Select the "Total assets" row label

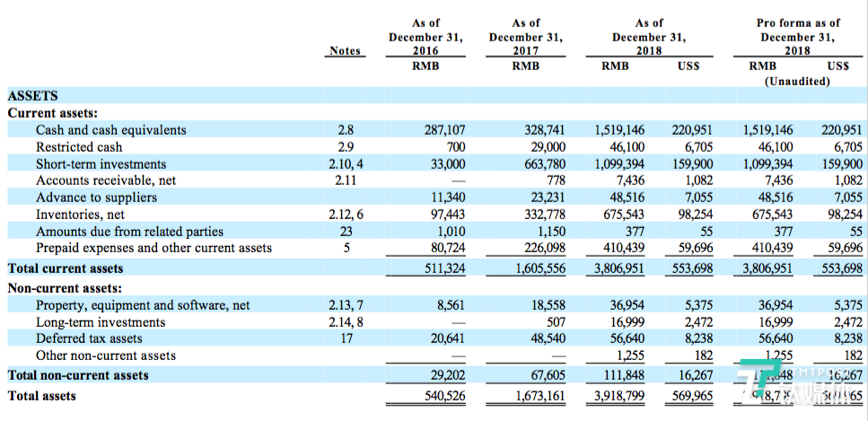42,396
